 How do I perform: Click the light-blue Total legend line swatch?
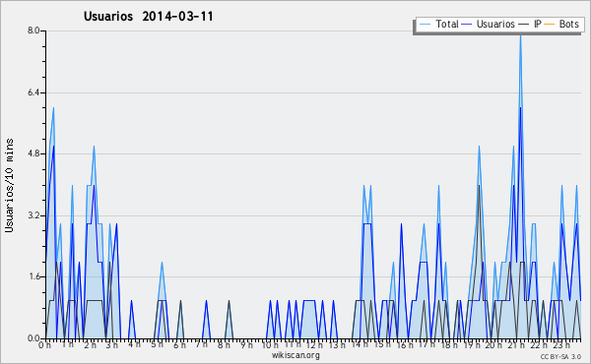[x=425, y=25]
